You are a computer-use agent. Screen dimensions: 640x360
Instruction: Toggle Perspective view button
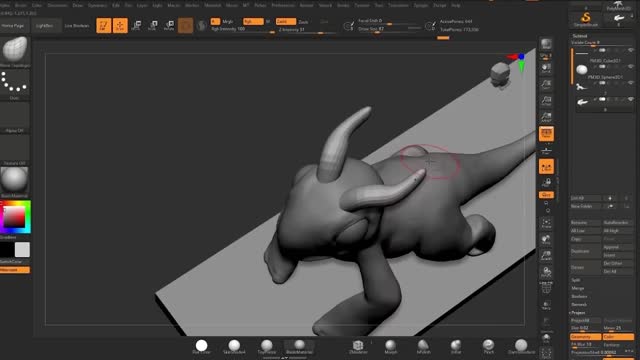point(546,134)
